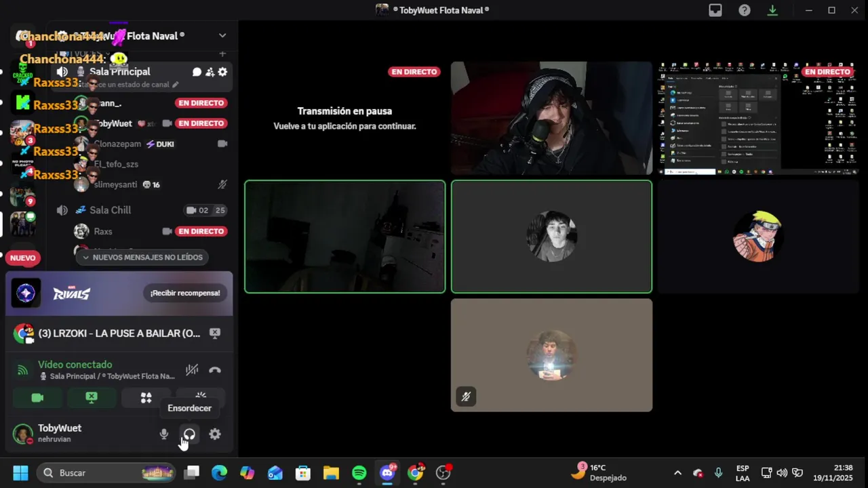Click the red NUEVO unread indicator
Viewport: 868px width, 488px height.
pos(22,258)
